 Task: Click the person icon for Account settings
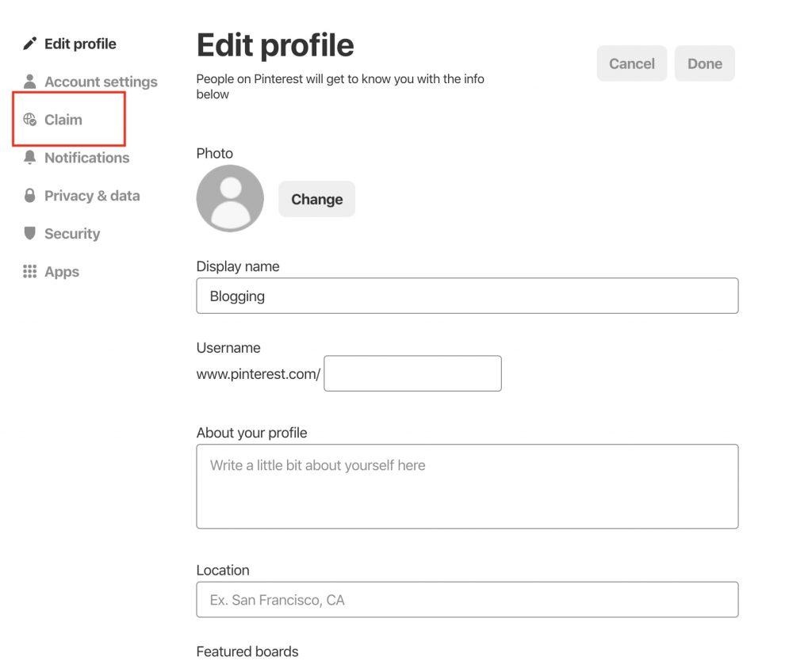[x=30, y=82]
